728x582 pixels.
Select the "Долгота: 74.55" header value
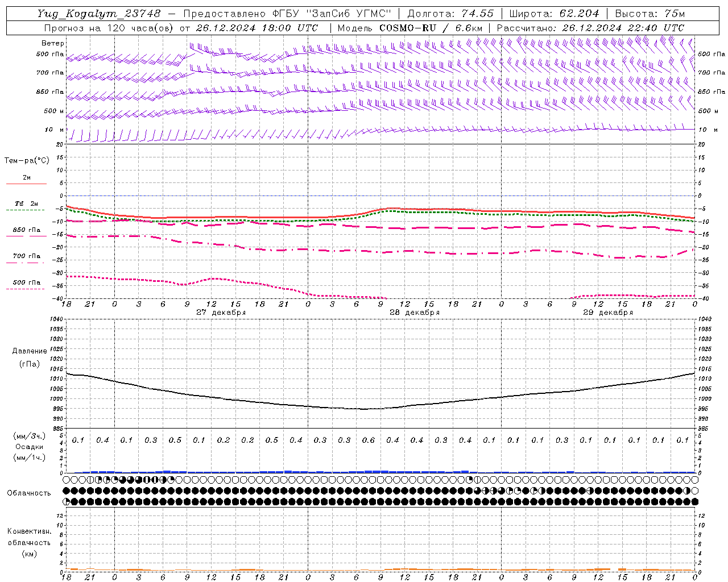450,14
